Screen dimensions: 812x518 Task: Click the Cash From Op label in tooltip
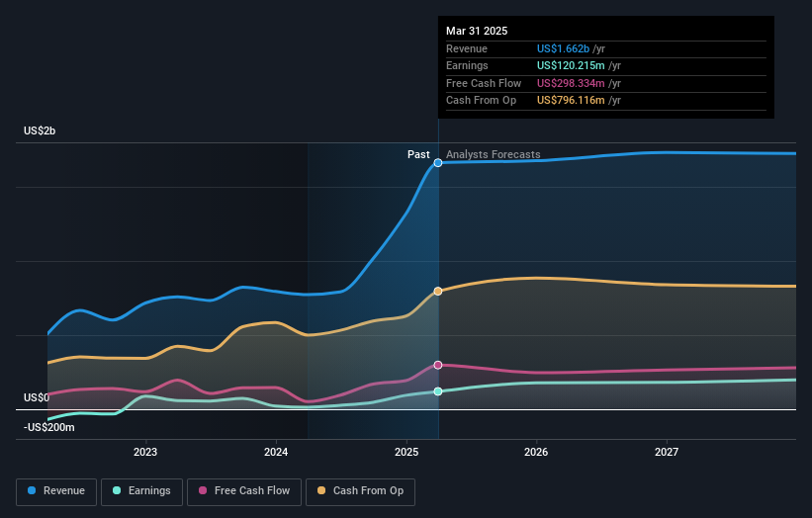(481, 101)
